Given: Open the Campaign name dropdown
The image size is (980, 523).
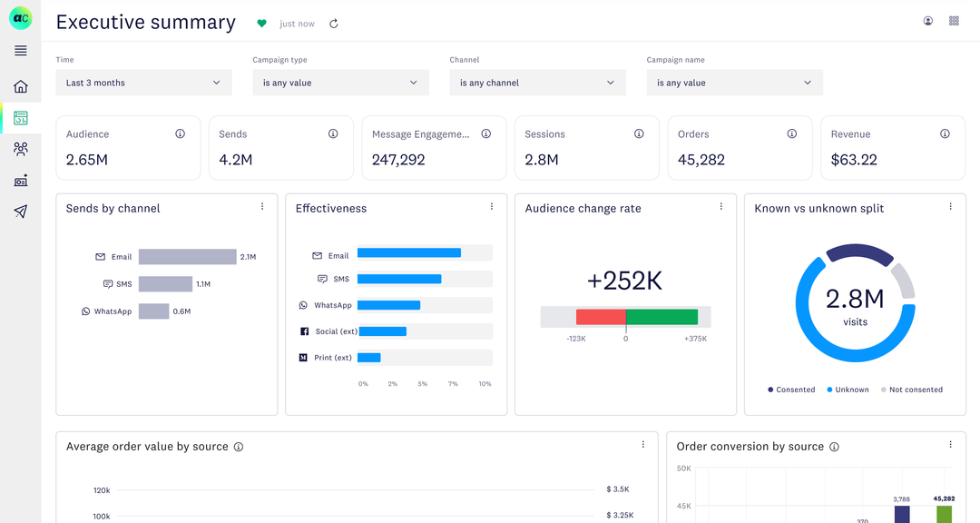Looking at the screenshot, I should (734, 83).
